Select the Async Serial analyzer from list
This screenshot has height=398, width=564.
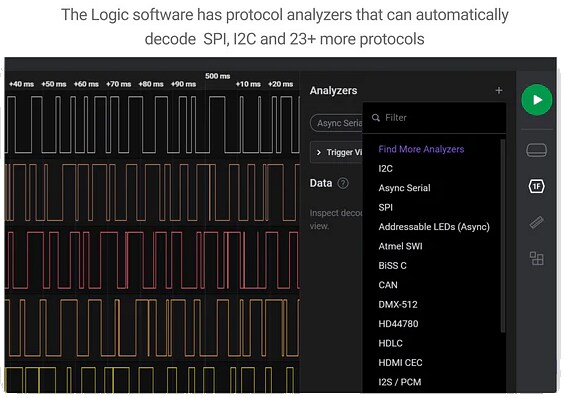point(404,188)
